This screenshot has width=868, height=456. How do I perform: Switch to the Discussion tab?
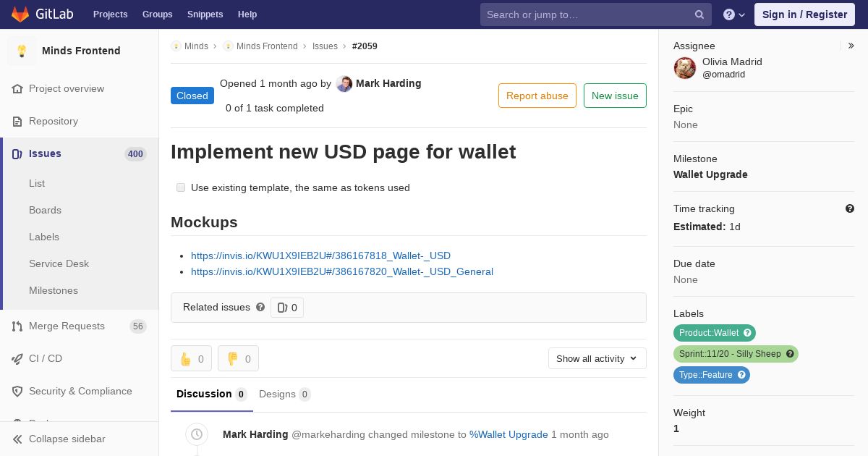[212, 394]
